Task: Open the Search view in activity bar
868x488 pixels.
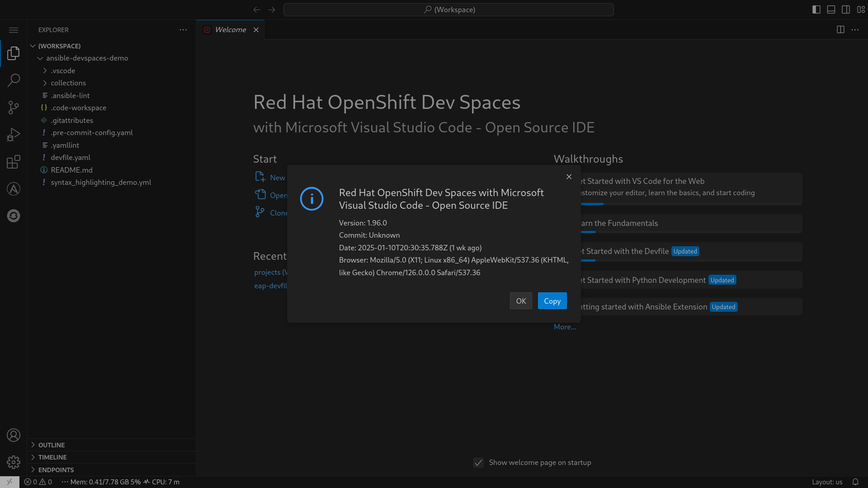Action: pyautogui.click(x=14, y=80)
